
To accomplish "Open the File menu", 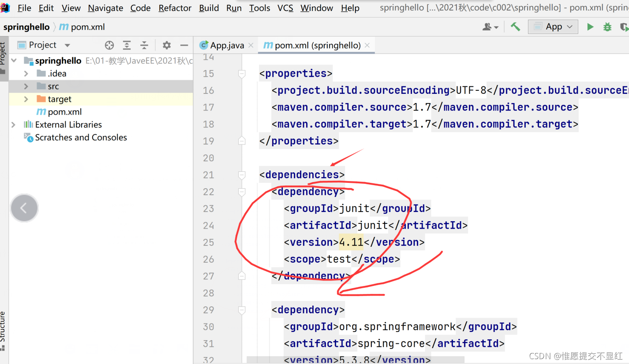I will point(24,8).
